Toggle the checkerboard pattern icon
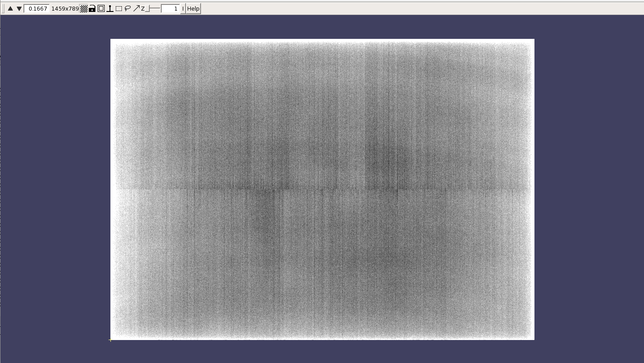Viewport: 644px width, 363px height. point(83,8)
